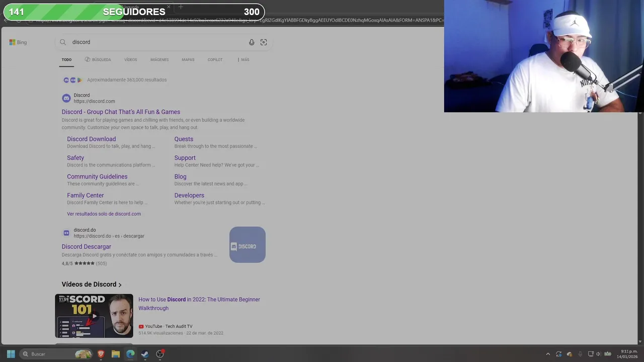Open the Blog sitelink
Screen dimensions: 644x362
[180, 176]
